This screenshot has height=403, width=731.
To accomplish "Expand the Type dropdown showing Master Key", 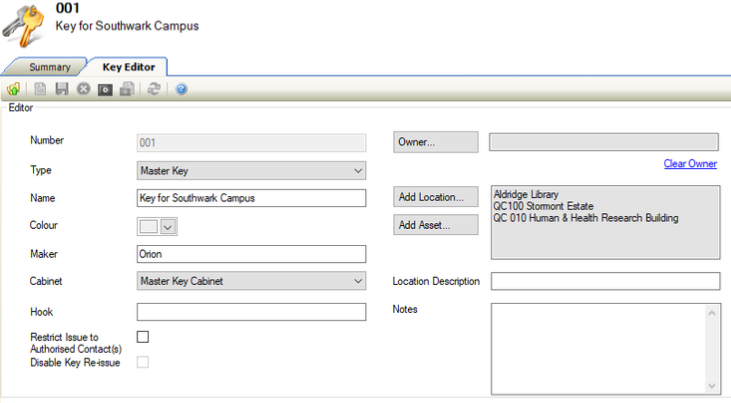I will coord(359,171).
